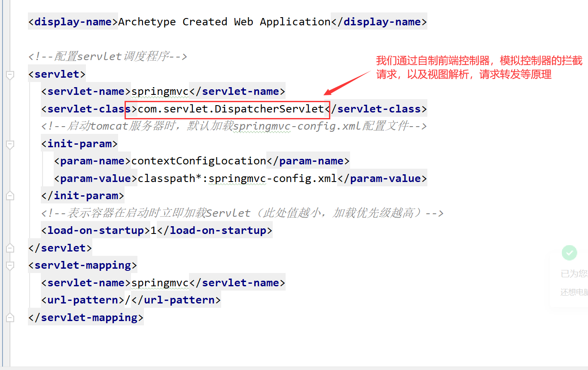Click the opening <display-name> tag
Screen dimensions: 588x370
[x=73, y=22]
